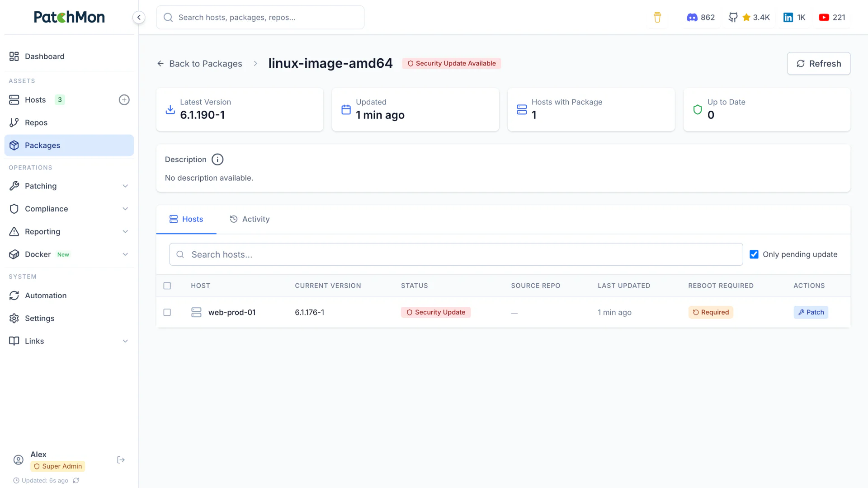Click the global search hosts, packages, repos field
This screenshot has height=488, width=868.
[260, 17]
